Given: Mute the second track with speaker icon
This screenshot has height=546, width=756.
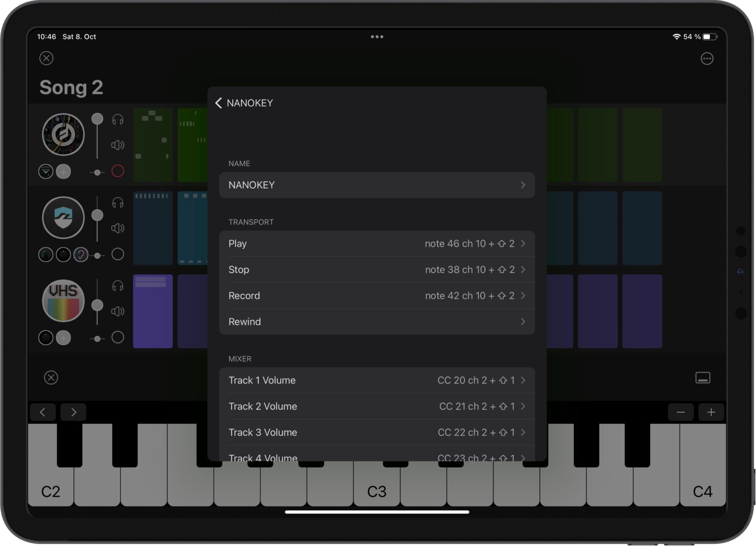Looking at the screenshot, I should (x=118, y=228).
